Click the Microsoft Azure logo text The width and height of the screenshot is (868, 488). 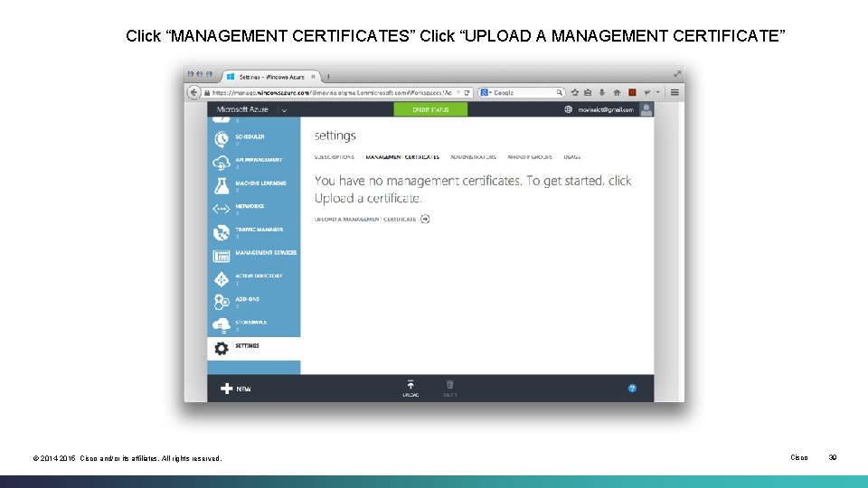pos(242,109)
